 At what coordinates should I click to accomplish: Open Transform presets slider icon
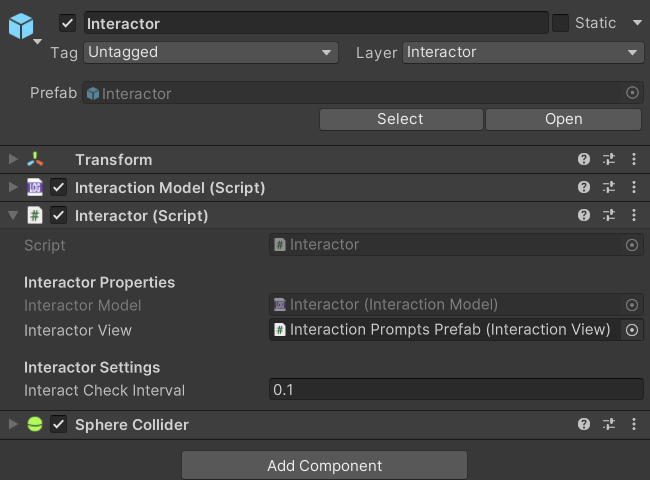tap(609, 159)
